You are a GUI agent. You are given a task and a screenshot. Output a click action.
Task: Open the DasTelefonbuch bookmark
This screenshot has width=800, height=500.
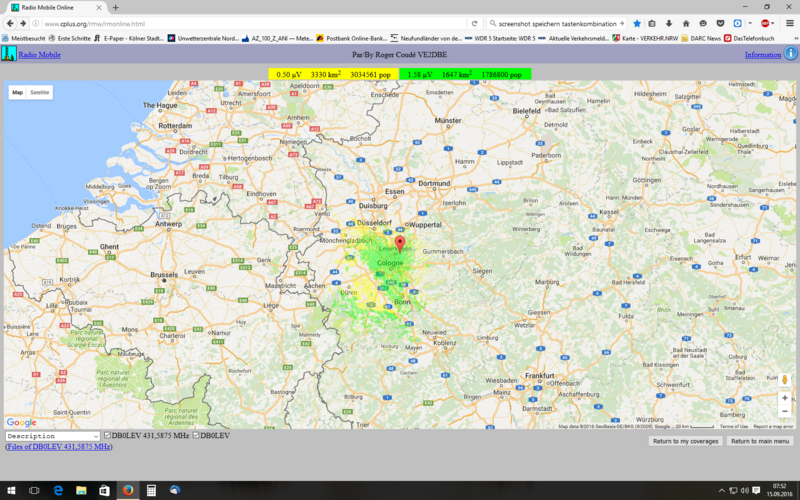click(x=749, y=38)
